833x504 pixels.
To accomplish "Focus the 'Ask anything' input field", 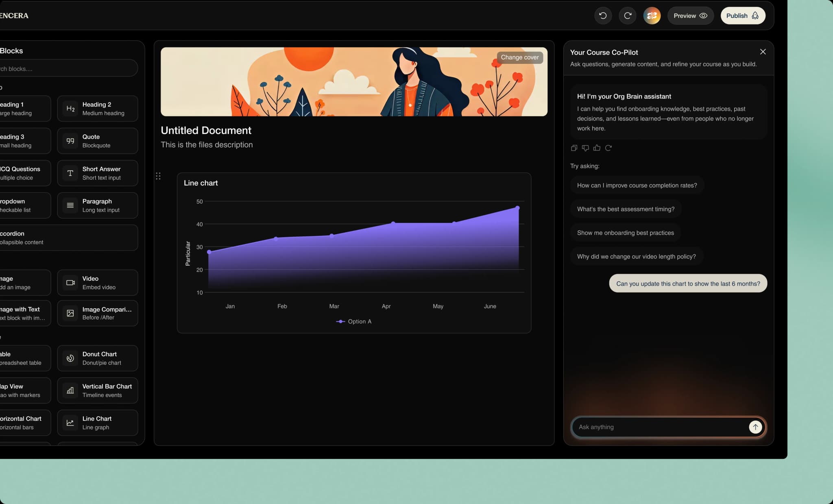I will point(659,427).
